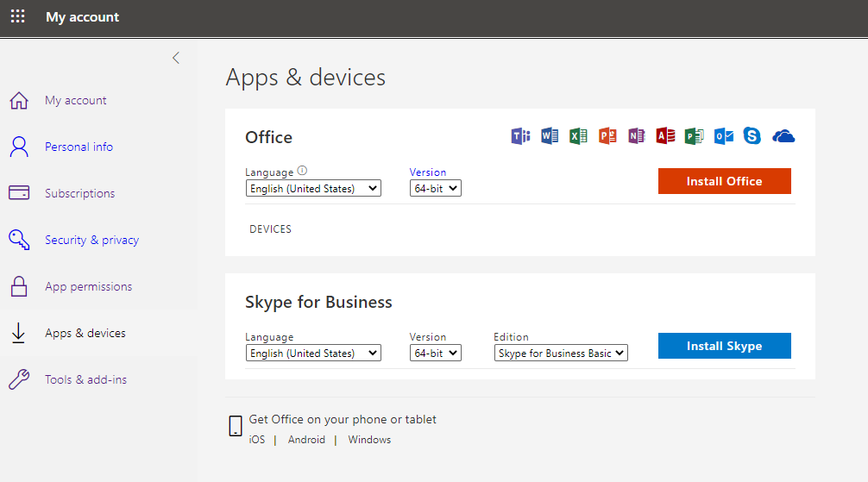Click the phone icon near Get Office
868x482 pixels.
point(236,426)
